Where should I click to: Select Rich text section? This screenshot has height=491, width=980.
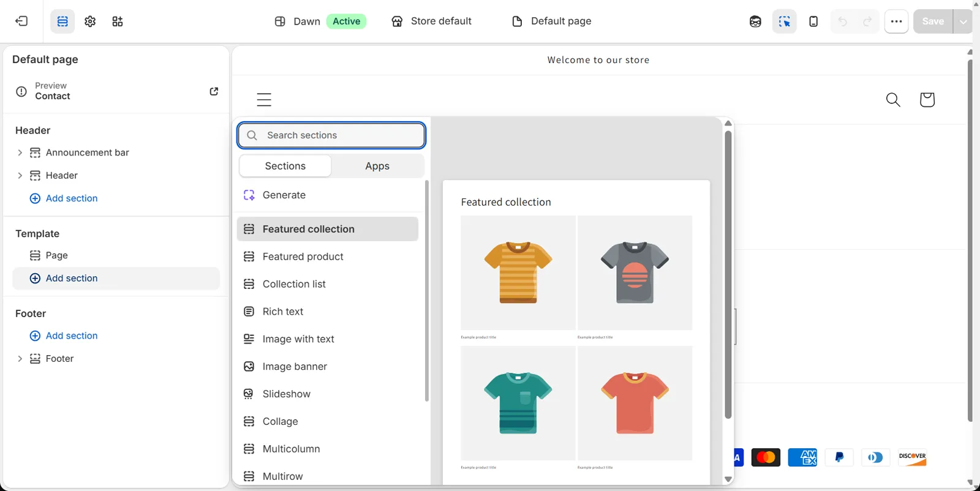click(328, 312)
